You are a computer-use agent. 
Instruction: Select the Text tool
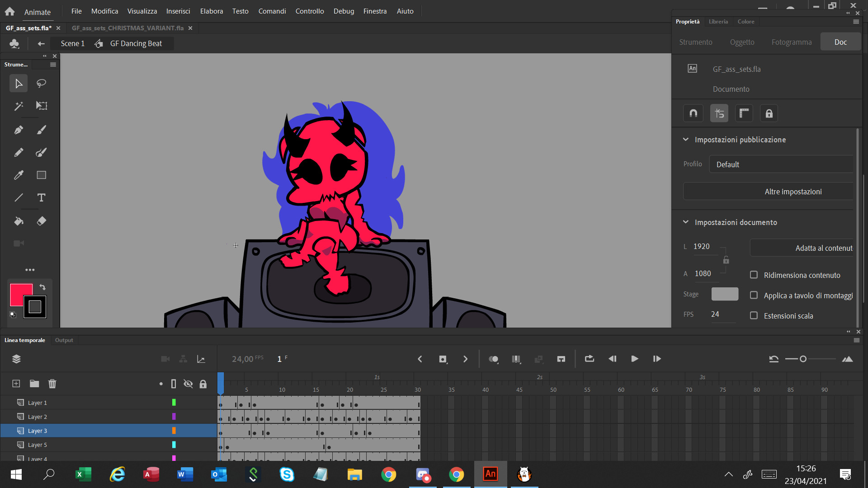coord(41,197)
